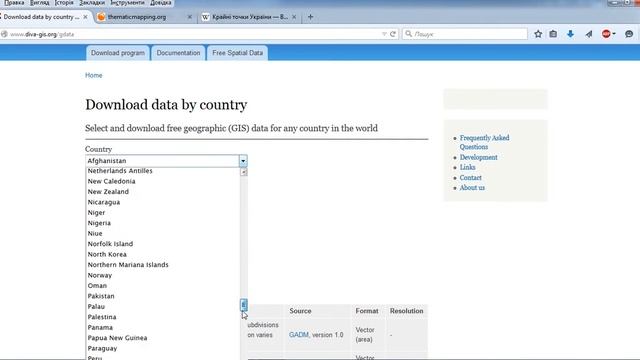Screen dimensions: 640x360
Task: Click the Country combo box showing Afghanistan
Action: tap(166, 161)
